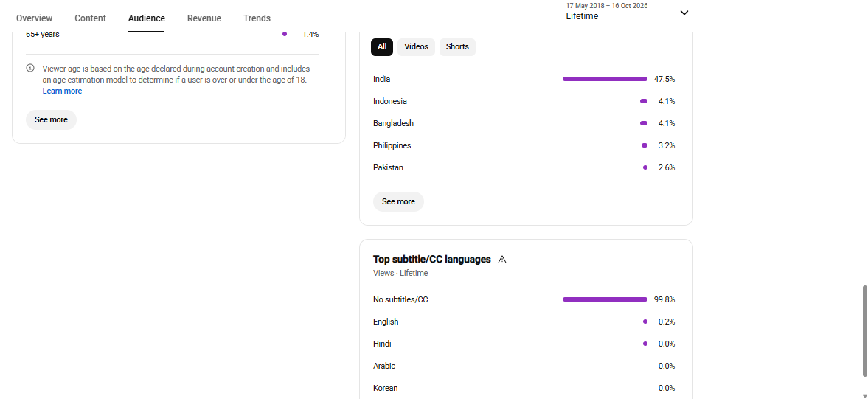Image resolution: width=868 pixels, height=399 pixels.
Task: Click the 0.2% value for English
Action: point(667,322)
